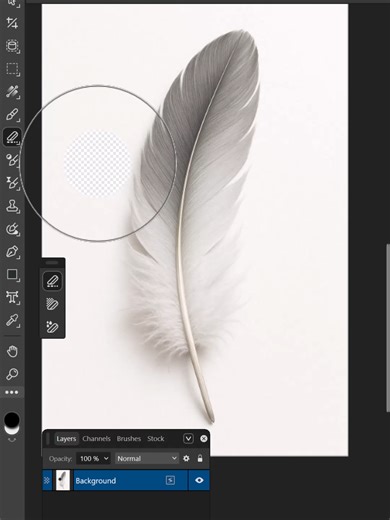Select the Clone Stamp tool

[x=12, y=206]
